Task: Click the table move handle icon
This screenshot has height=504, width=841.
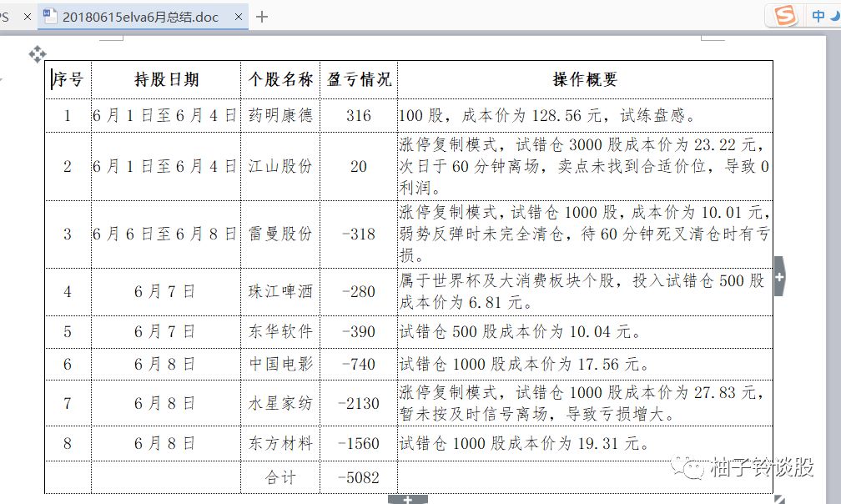Action: (38, 54)
